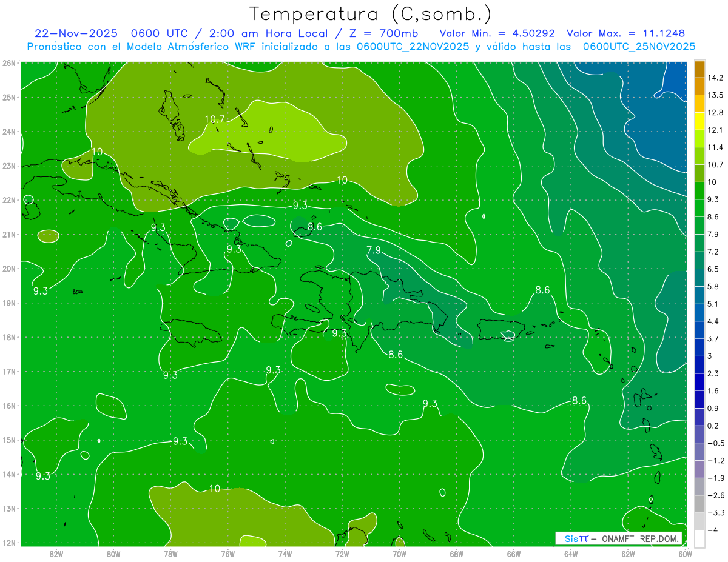Click the "72W" longitude label
This screenshot has width=728, height=562.
tap(342, 554)
